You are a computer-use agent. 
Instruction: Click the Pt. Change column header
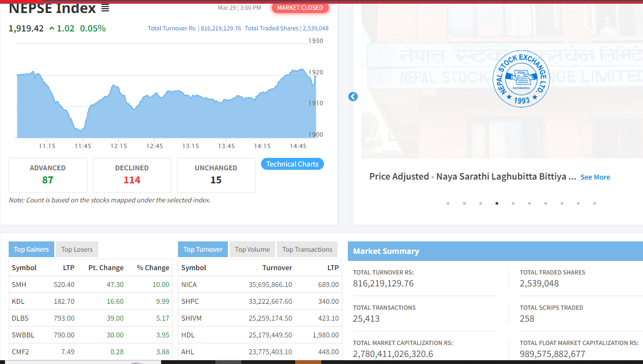106,267
